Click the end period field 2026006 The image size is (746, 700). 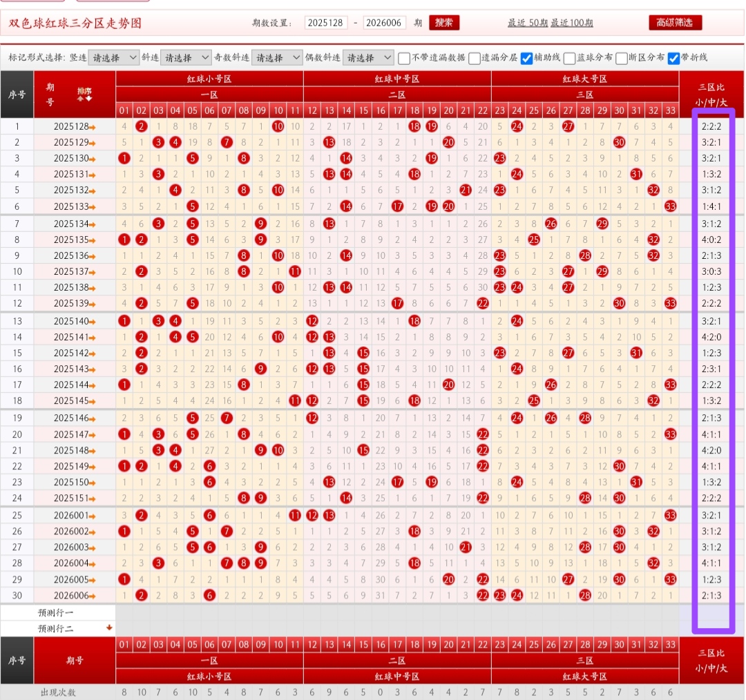[x=384, y=23]
